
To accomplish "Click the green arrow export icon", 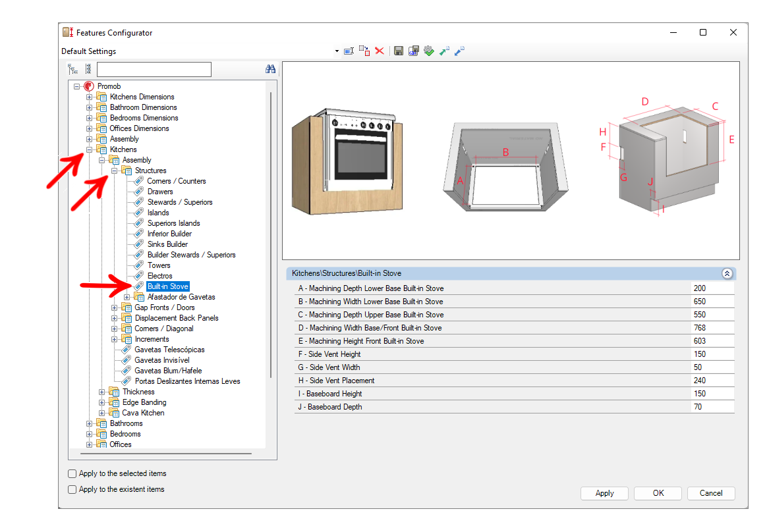I will [x=444, y=51].
